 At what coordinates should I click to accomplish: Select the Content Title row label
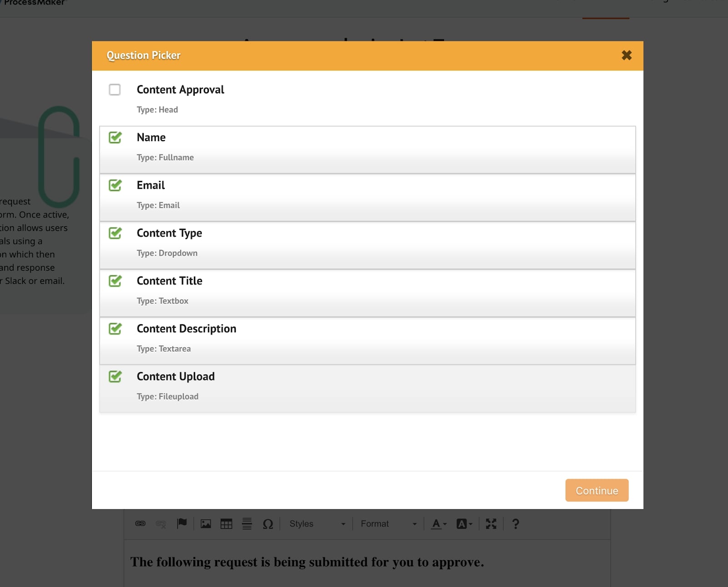click(x=169, y=281)
